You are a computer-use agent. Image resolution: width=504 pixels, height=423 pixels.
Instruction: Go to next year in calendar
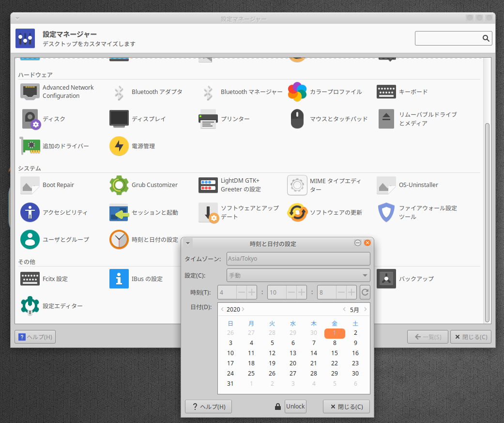[x=243, y=309]
